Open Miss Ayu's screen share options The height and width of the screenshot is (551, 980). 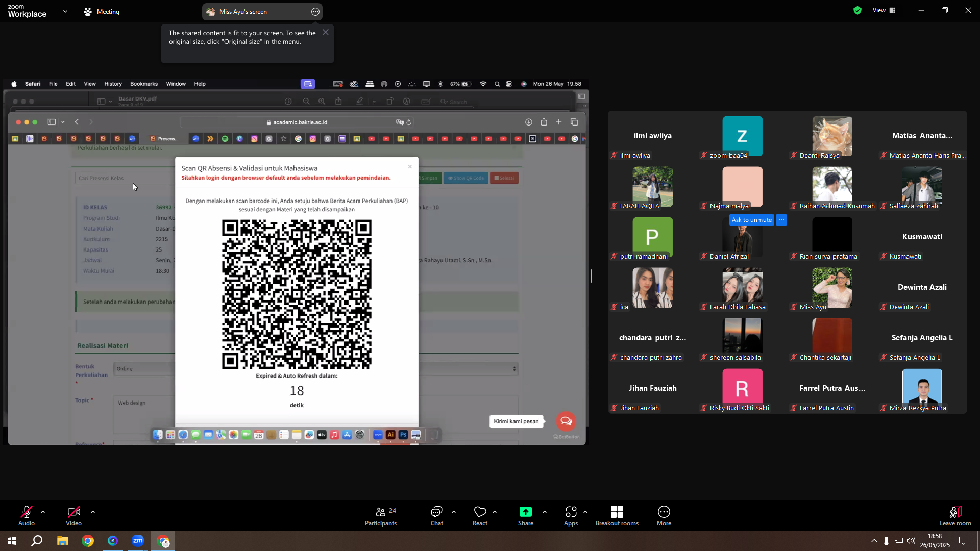315,12
